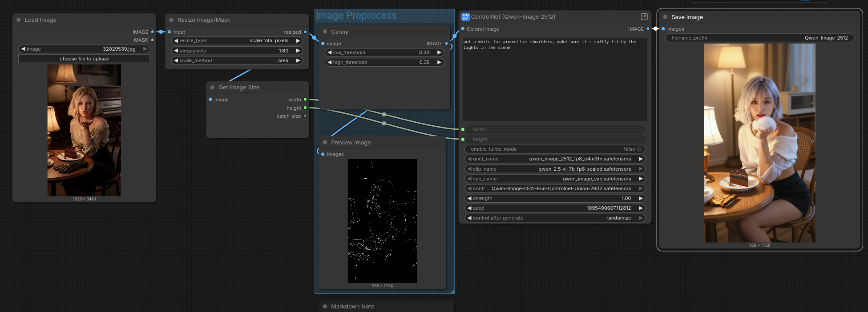The image size is (868, 312).
Task: Toggle the enable_turbo_mode switch
Action: tap(639, 149)
